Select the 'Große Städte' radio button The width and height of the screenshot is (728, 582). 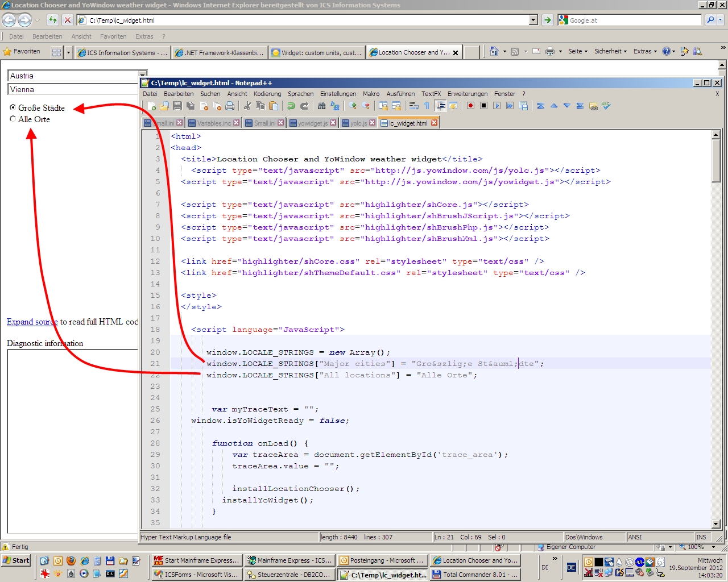tap(13, 107)
